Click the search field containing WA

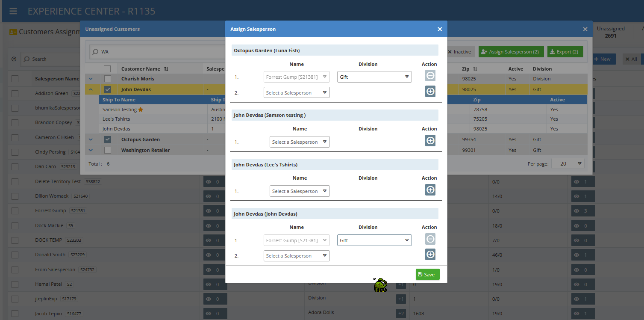pyautogui.click(x=158, y=52)
